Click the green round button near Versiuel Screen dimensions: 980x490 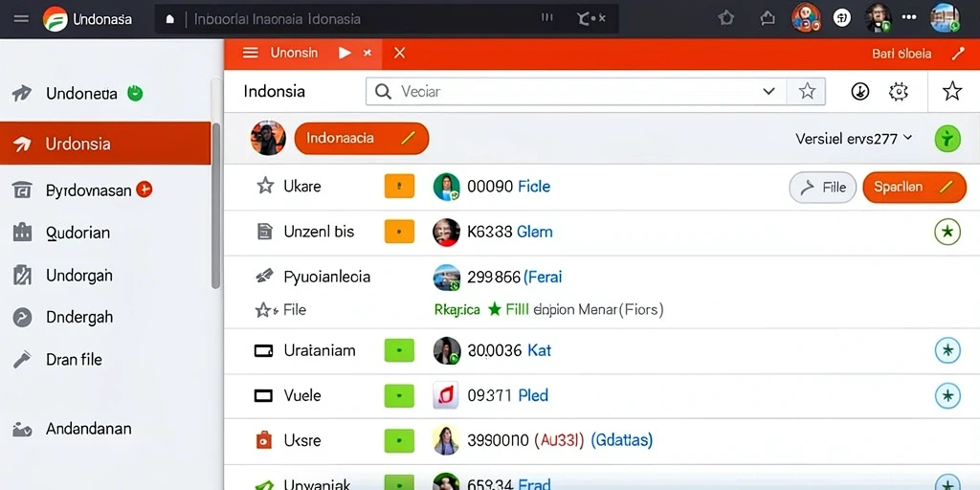point(947,138)
